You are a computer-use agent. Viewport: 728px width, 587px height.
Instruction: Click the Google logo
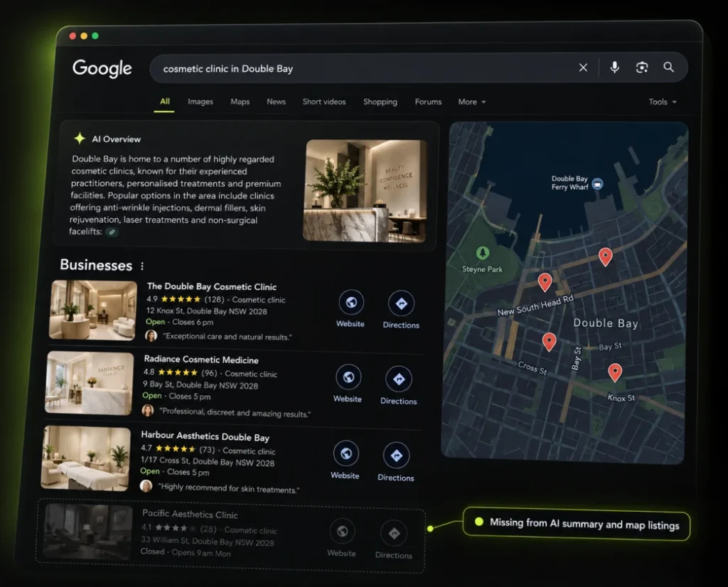(102, 68)
